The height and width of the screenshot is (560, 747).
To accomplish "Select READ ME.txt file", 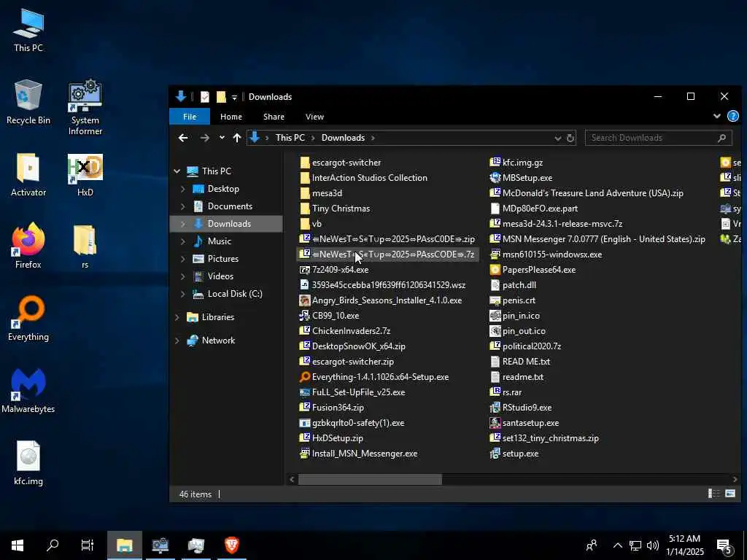I will coord(519,362).
